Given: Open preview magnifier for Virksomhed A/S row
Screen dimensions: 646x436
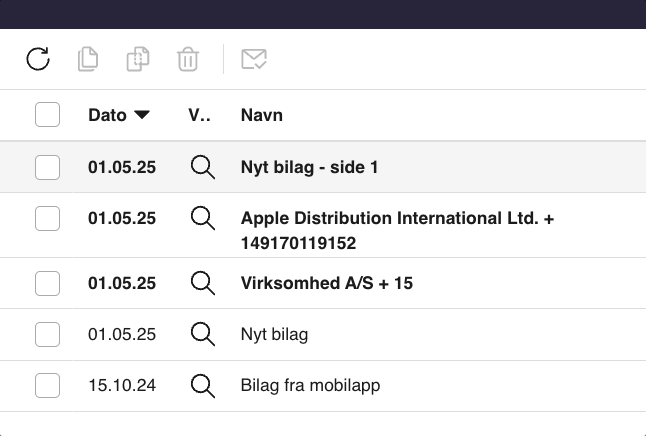Looking at the screenshot, I should pos(203,283).
